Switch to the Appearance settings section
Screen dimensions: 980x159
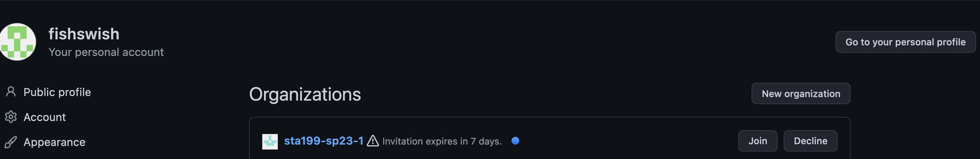(x=54, y=142)
